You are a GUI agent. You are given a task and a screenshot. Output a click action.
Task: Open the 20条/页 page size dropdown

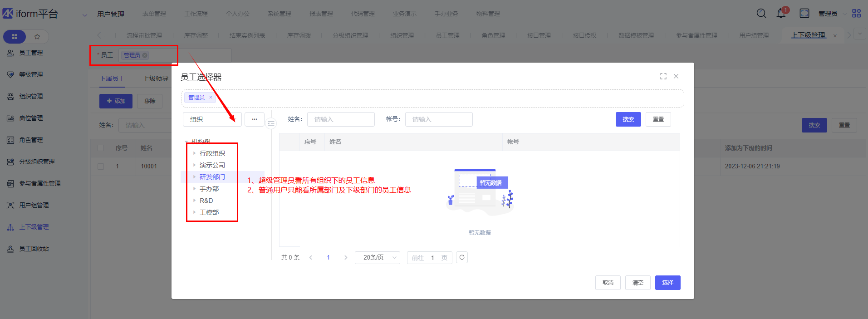coord(377,257)
